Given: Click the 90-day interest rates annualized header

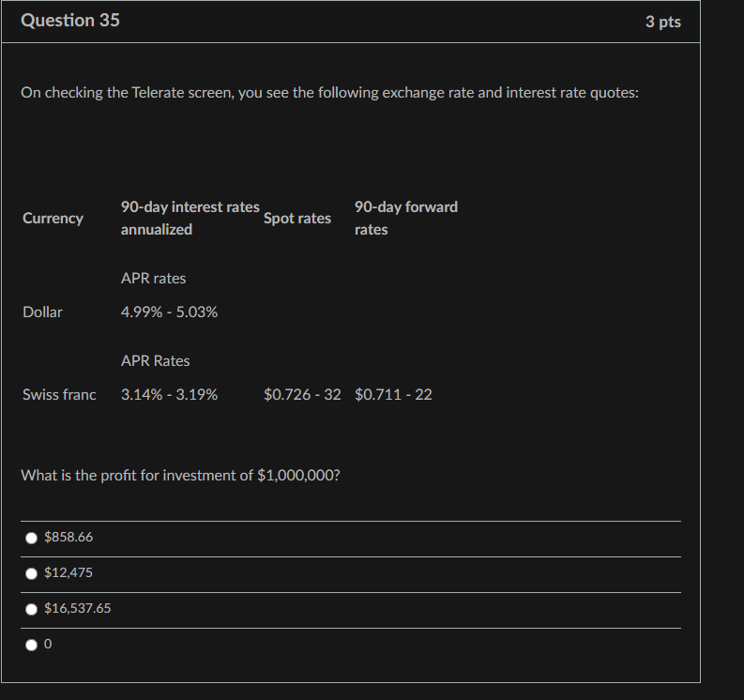Looking at the screenshot, I should [x=190, y=219].
